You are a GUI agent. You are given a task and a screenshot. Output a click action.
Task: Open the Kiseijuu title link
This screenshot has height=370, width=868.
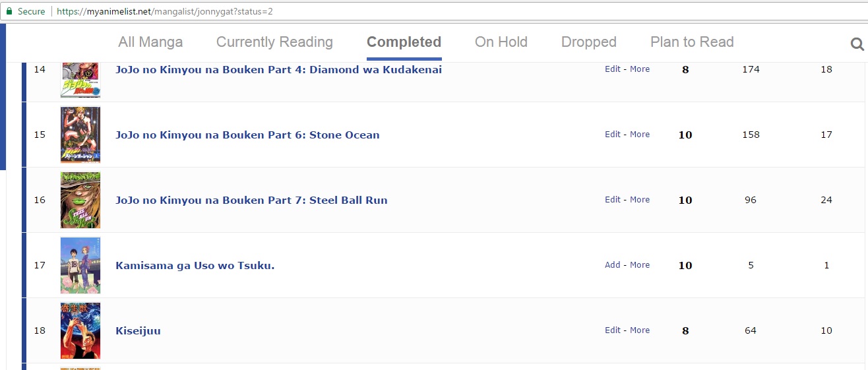pyautogui.click(x=138, y=330)
